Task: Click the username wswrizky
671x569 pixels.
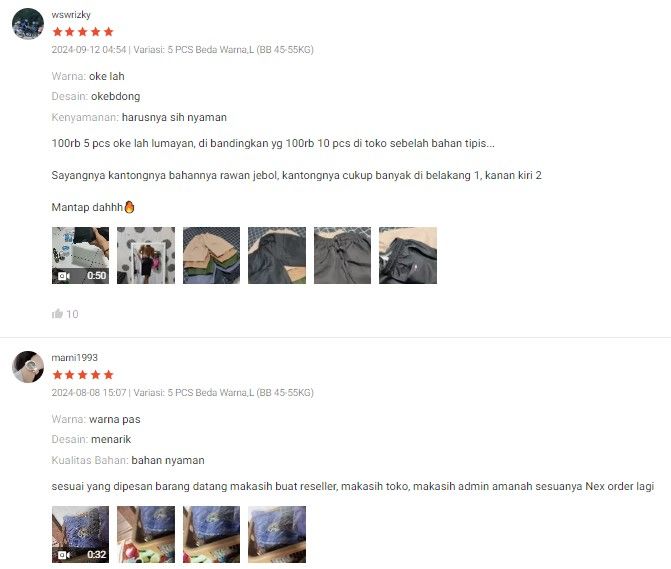Action: (71, 15)
